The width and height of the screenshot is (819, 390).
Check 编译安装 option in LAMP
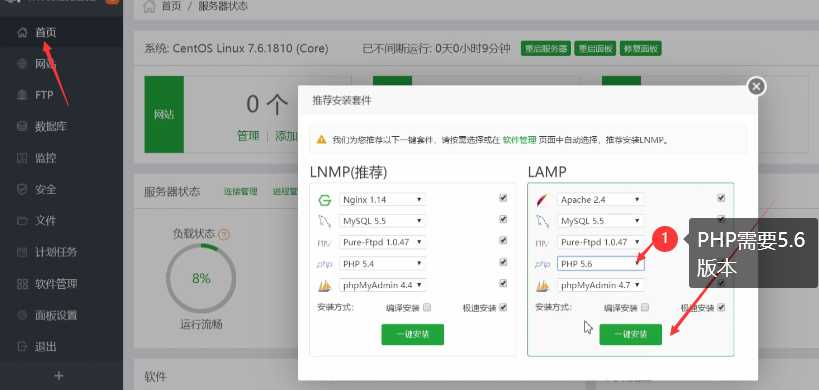click(x=645, y=308)
